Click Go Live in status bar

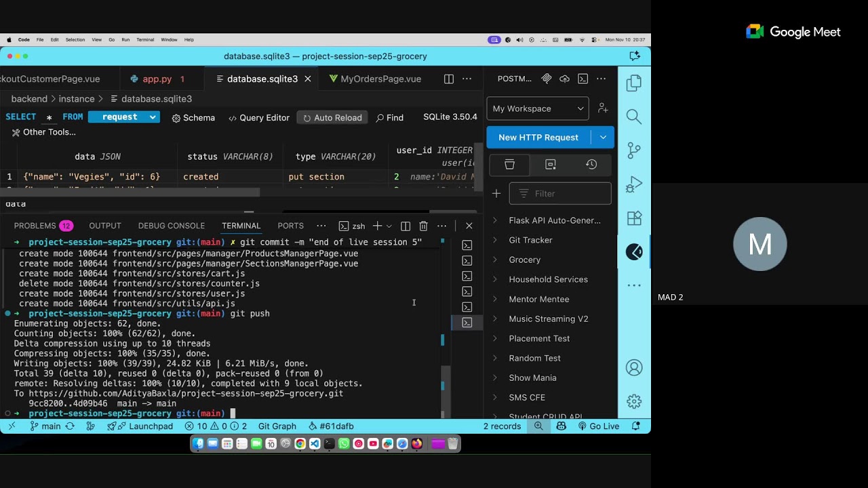click(x=598, y=426)
